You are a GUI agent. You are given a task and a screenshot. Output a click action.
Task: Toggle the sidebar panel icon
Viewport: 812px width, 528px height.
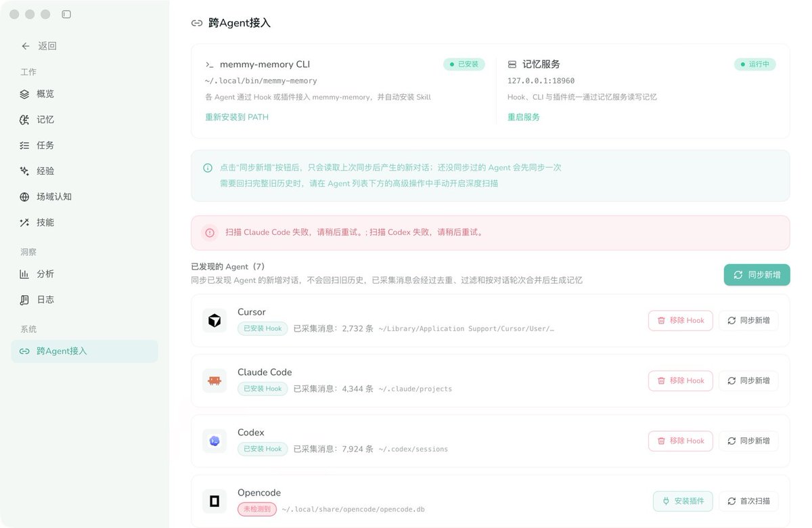point(66,14)
